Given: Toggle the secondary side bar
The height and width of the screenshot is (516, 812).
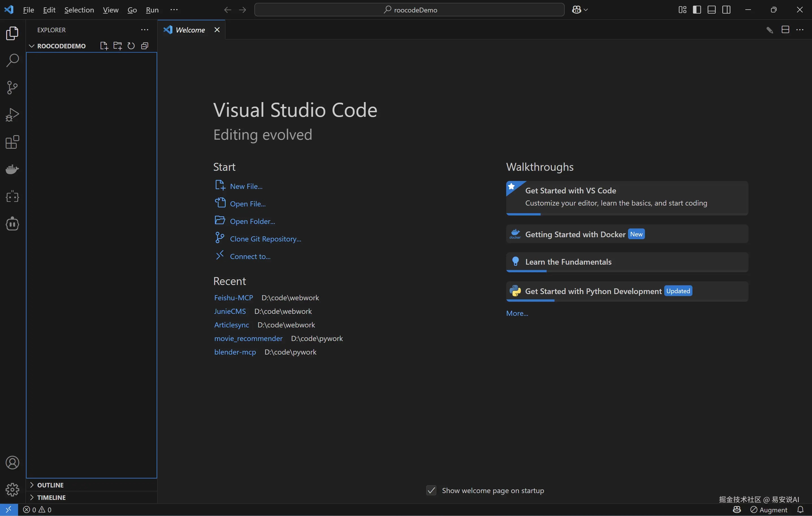Looking at the screenshot, I should [x=726, y=10].
